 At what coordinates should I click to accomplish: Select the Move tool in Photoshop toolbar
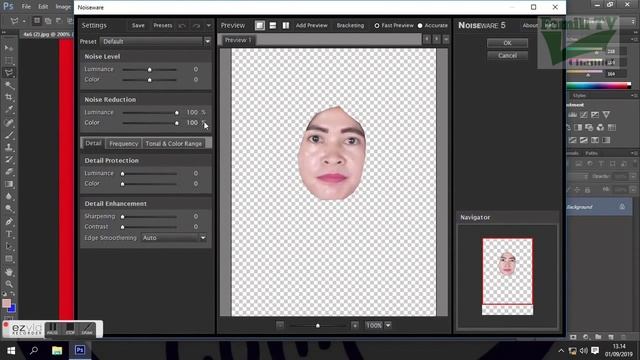[9, 48]
